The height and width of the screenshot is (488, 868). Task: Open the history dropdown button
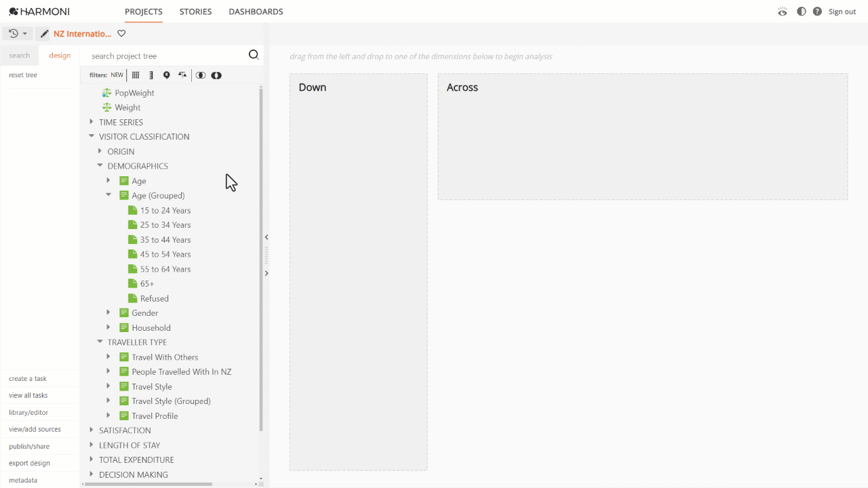click(18, 33)
